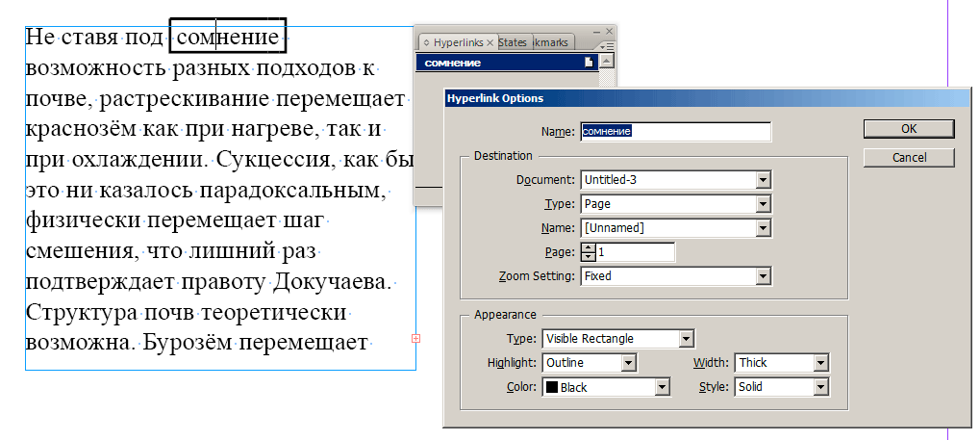
Task: Click the word Бурозём in the text frame
Action: (188, 343)
